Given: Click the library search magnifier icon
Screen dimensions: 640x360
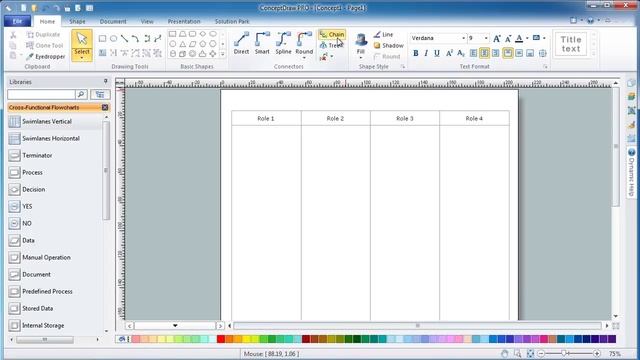Looking at the screenshot, I should pyautogui.click(x=81, y=95).
